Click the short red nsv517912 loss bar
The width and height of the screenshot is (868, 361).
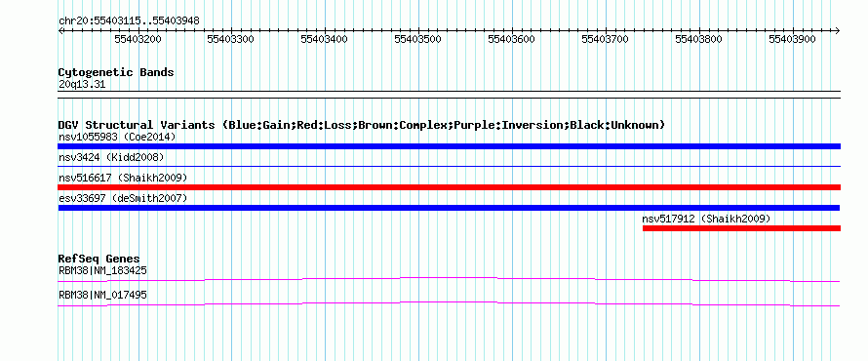(x=741, y=228)
